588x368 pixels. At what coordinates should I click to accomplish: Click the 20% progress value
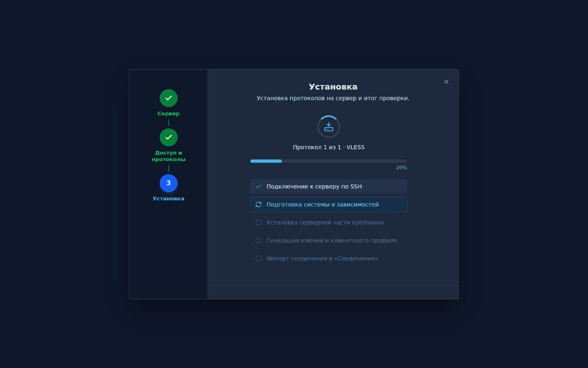(x=401, y=168)
